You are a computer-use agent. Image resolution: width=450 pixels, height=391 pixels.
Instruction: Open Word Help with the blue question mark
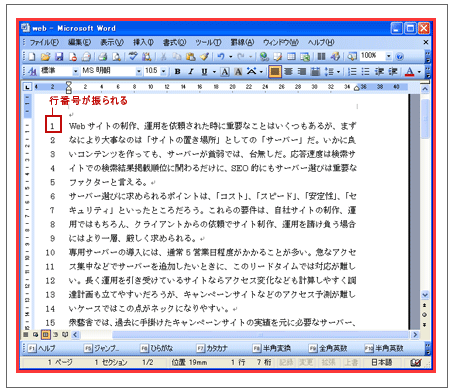(399, 57)
